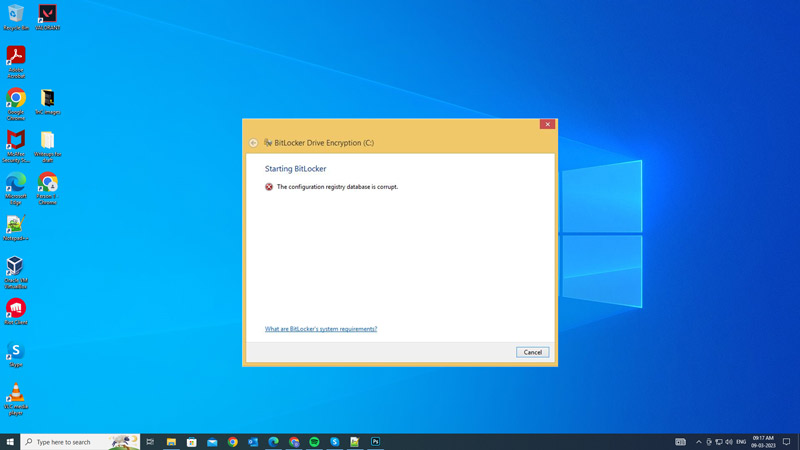Select the black folder icon on desktop

47,102
